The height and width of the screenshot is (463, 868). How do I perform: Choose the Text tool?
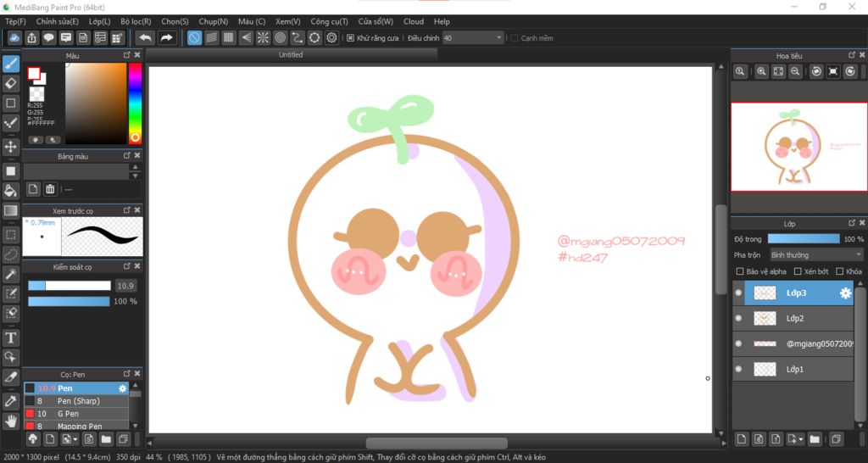click(x=10, y=337)
